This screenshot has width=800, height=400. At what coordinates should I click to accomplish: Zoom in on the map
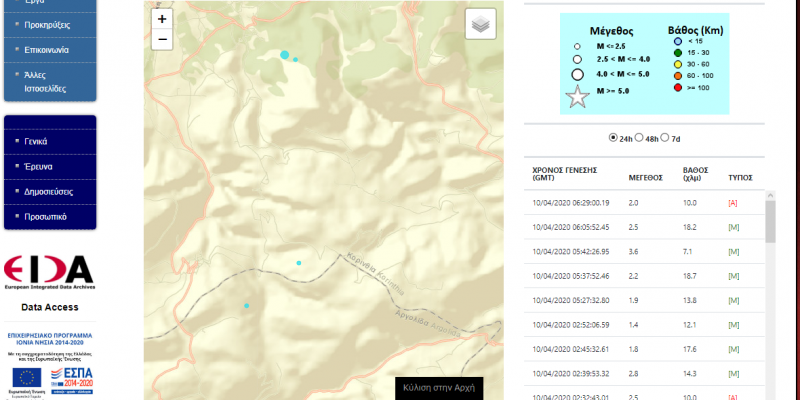[x=163, y=19]
